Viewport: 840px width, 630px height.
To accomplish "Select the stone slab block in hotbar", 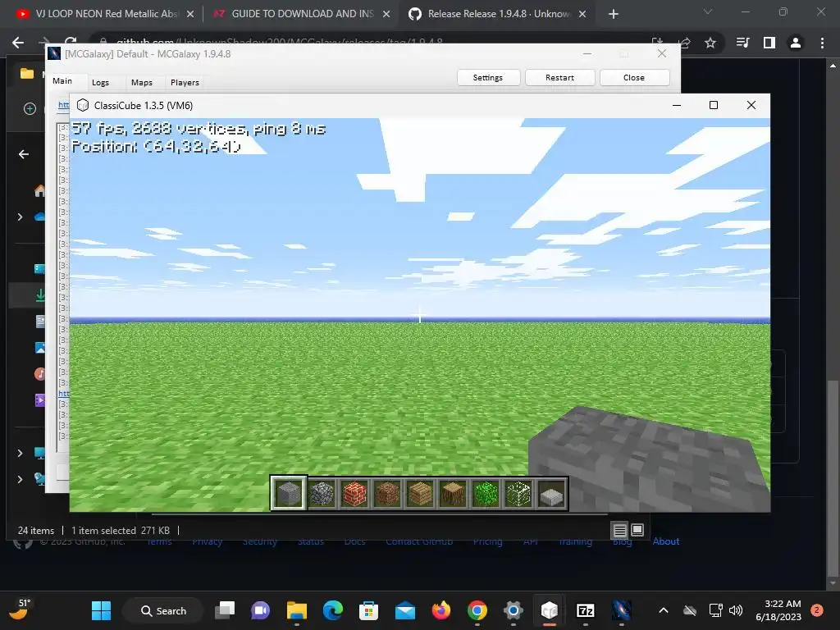I will tap(551, 493).
